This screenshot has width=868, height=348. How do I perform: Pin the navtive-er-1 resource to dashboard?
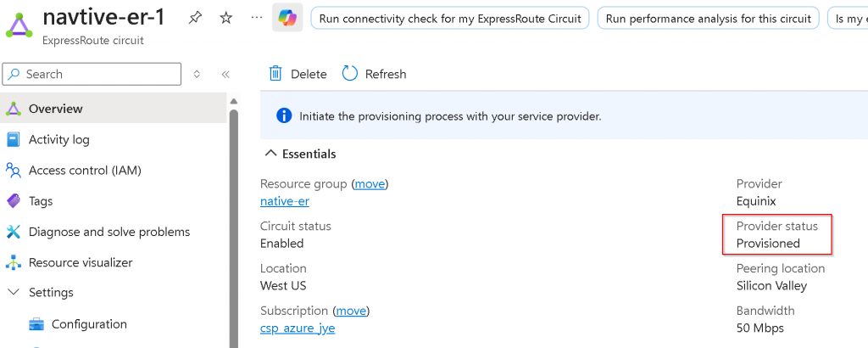click(196, 18)
